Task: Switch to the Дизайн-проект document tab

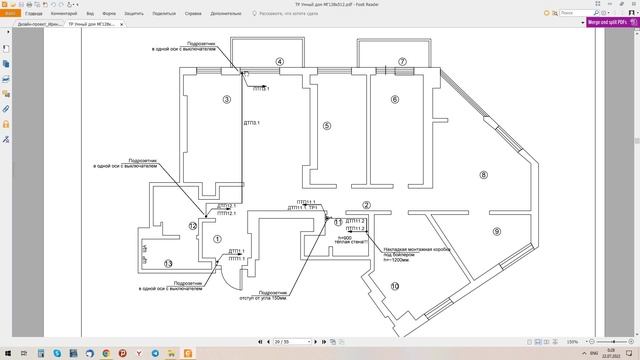Action: point(40,24)
